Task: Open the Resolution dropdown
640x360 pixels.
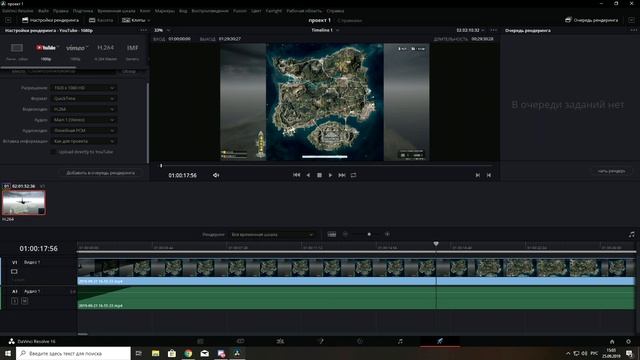Action: coord(84,88)
